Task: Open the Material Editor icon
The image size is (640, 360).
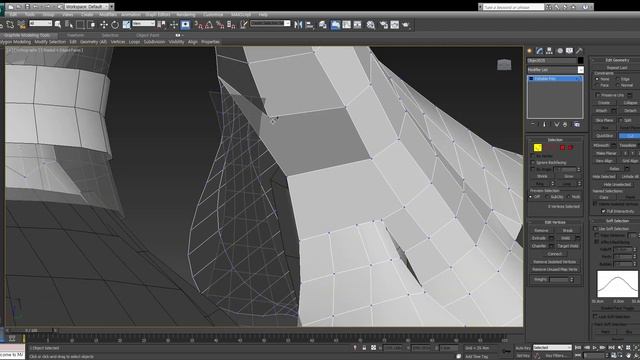Action: click(x=371, y=25)
